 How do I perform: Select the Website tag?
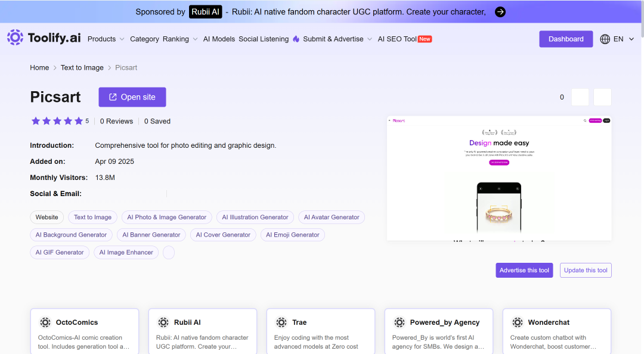click(x=47, y=218)
